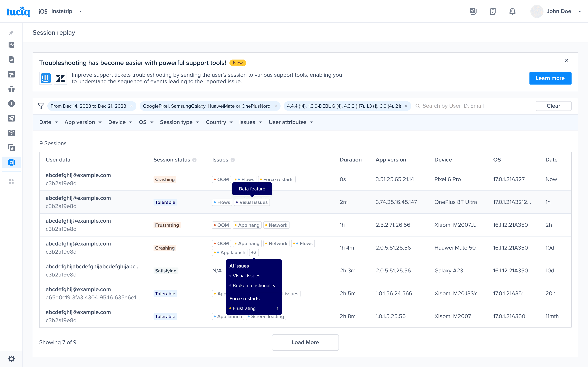The height and width of the screenshot is (367, 588).
Task: Remove the date range filter chip
Action: (x=131, y=106)
